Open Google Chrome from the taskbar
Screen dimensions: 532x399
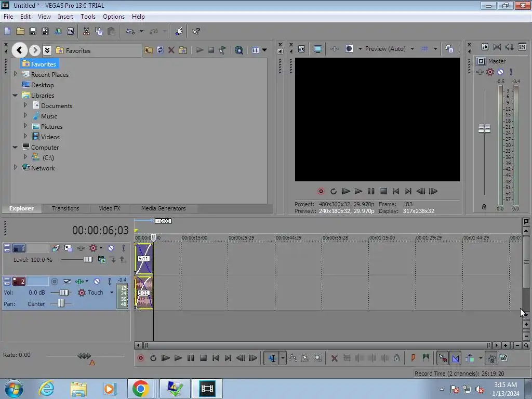click(141, 389)
